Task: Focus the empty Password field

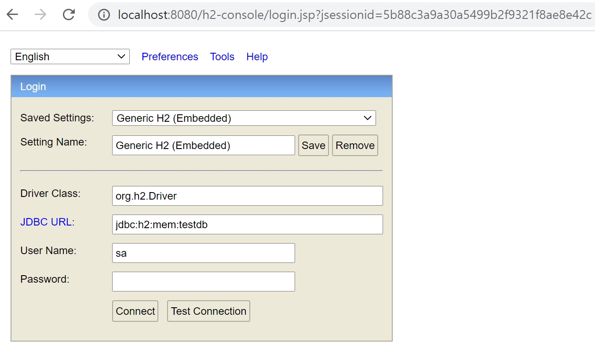Action: click(203, 281)
